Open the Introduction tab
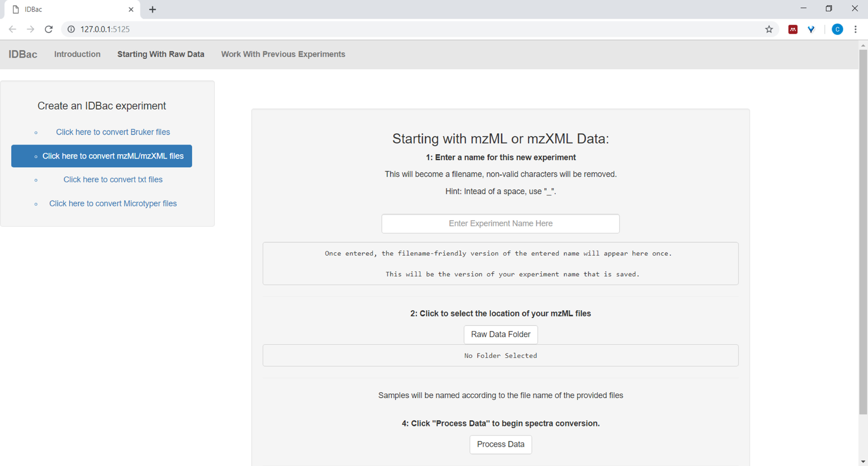This screenshot has height=466, width=868. [x=77, y=54]
